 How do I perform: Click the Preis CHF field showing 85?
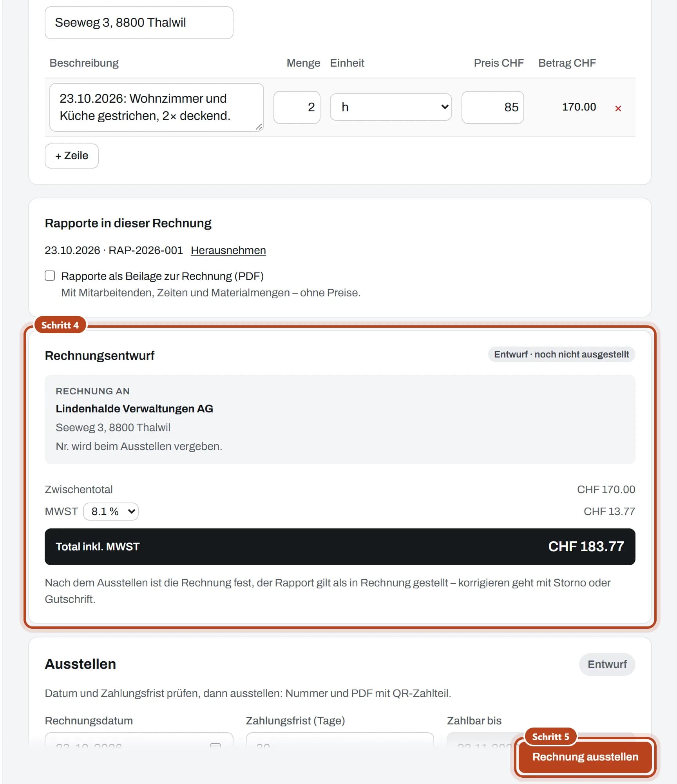492,107
